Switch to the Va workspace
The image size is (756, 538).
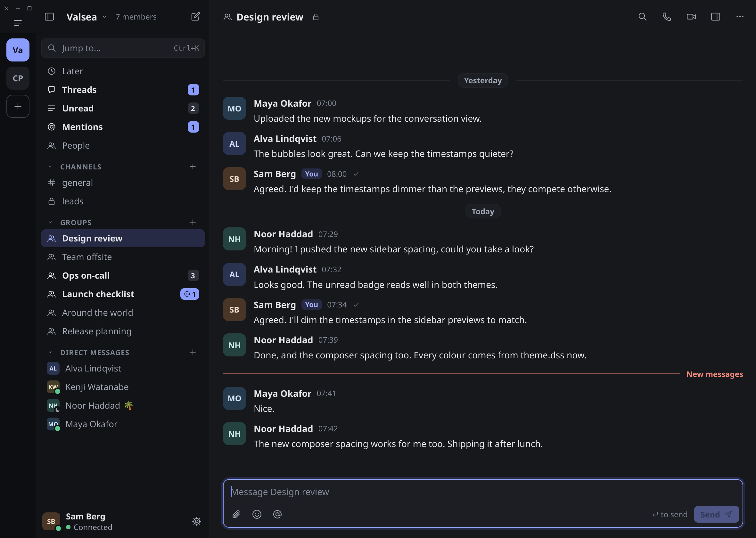pos(18,50)
